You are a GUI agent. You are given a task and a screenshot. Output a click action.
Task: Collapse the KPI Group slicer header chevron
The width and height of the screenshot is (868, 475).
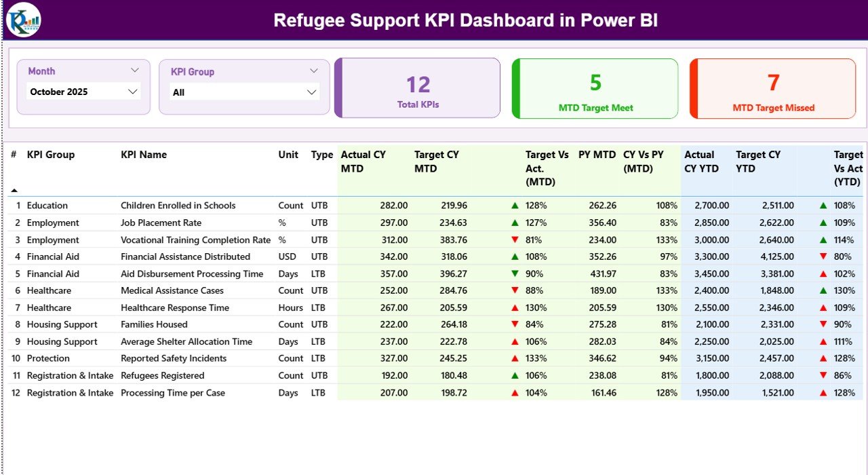(x=313, y=70)
